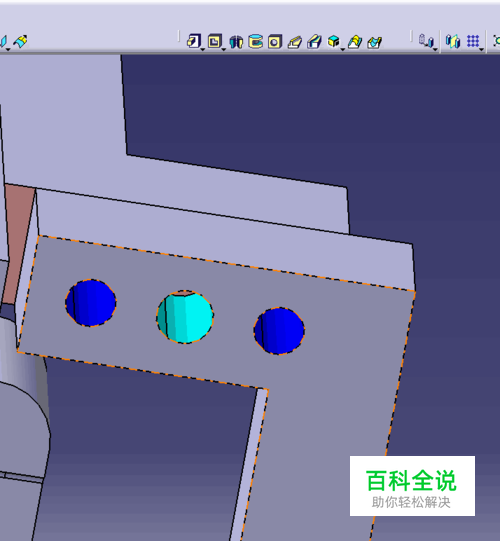Image resolution: width=500 pixels, height=541 pixels.
Task: Expand the Pocket tool flyout arrow
Action: [223, 50]
